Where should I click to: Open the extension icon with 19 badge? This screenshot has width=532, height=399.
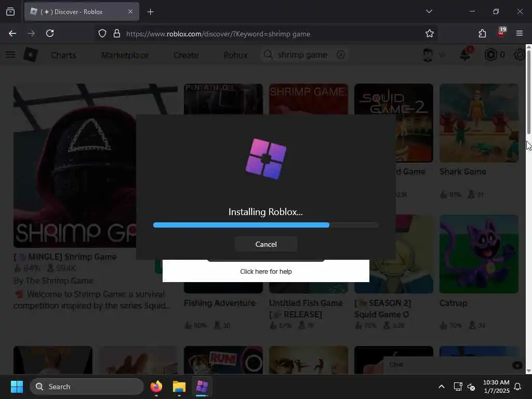[501, 33]
